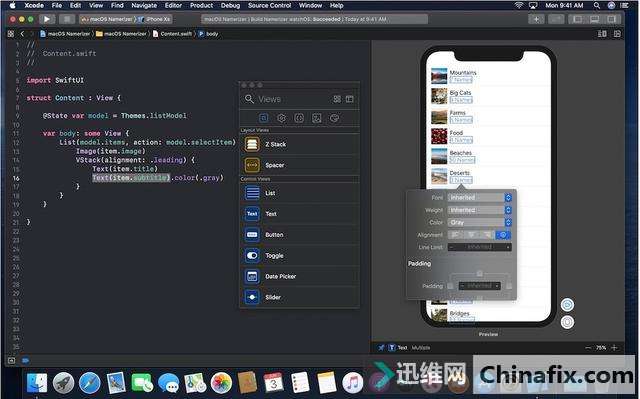Open the Font popup in inspector
The image size is (640, 399).
480,198
